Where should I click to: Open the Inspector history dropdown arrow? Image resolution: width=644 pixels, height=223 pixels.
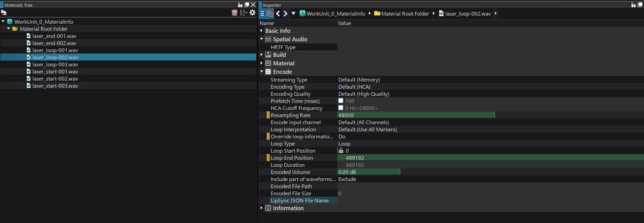(293, 14)
